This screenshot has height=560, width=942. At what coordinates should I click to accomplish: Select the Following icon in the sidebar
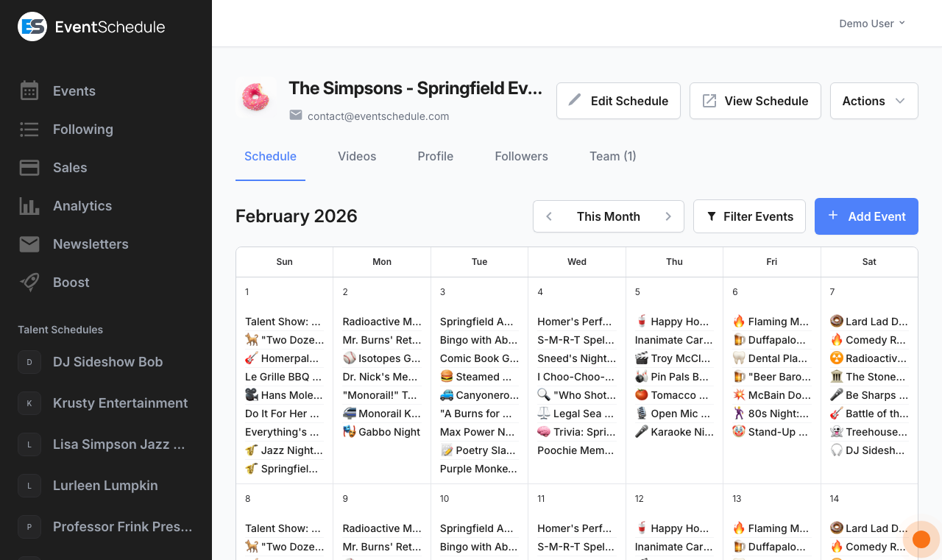pos(29,129)
